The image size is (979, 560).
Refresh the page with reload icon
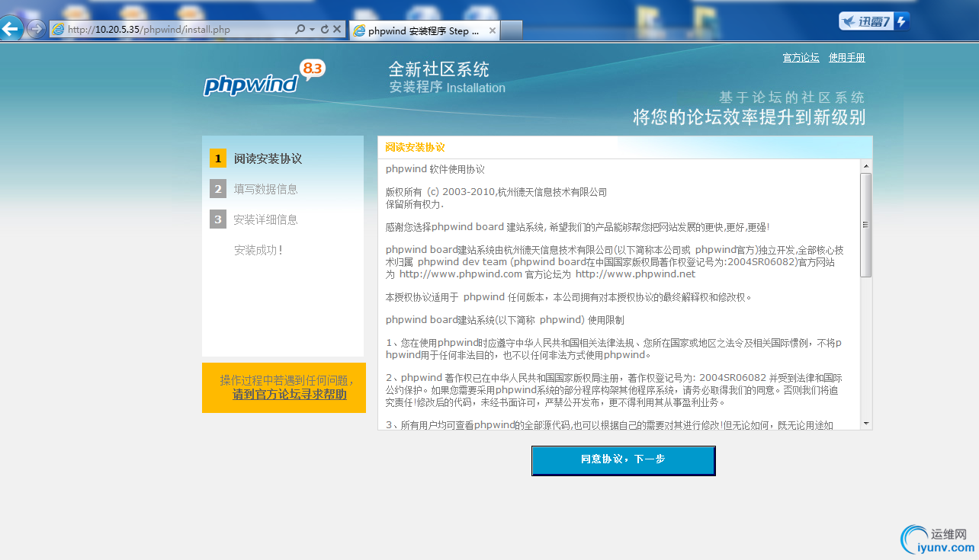[325, 30]
